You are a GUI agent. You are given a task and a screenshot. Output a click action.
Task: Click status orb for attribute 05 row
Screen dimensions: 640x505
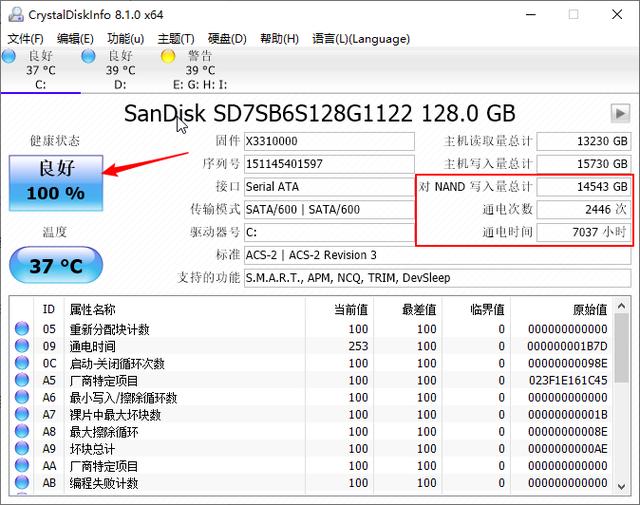pyautogui.click(x=22, y=329)
